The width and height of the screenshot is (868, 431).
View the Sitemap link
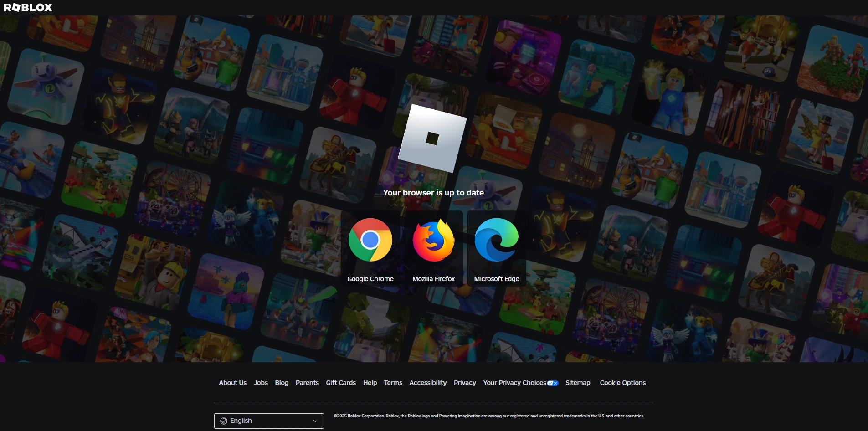[578, 383]
